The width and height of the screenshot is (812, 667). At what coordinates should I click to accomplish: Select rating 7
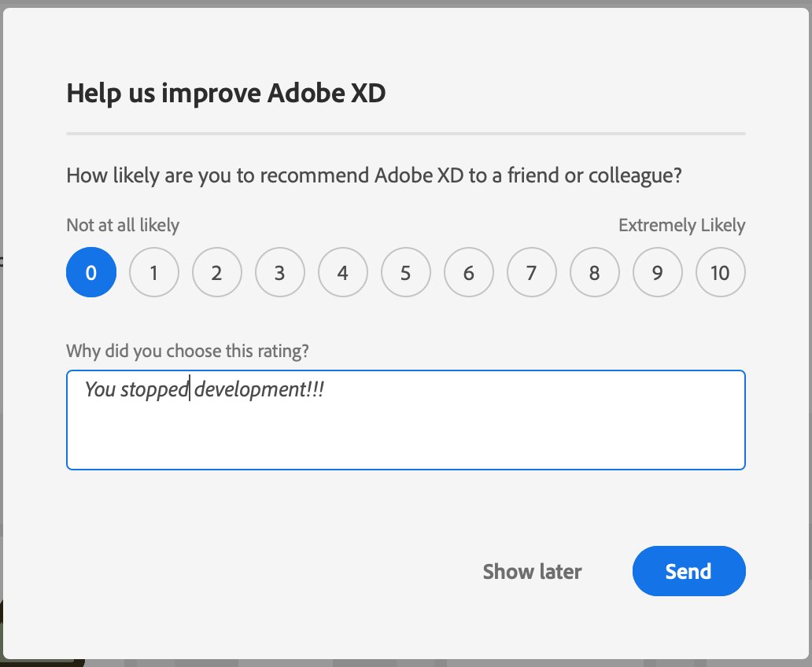532,272
